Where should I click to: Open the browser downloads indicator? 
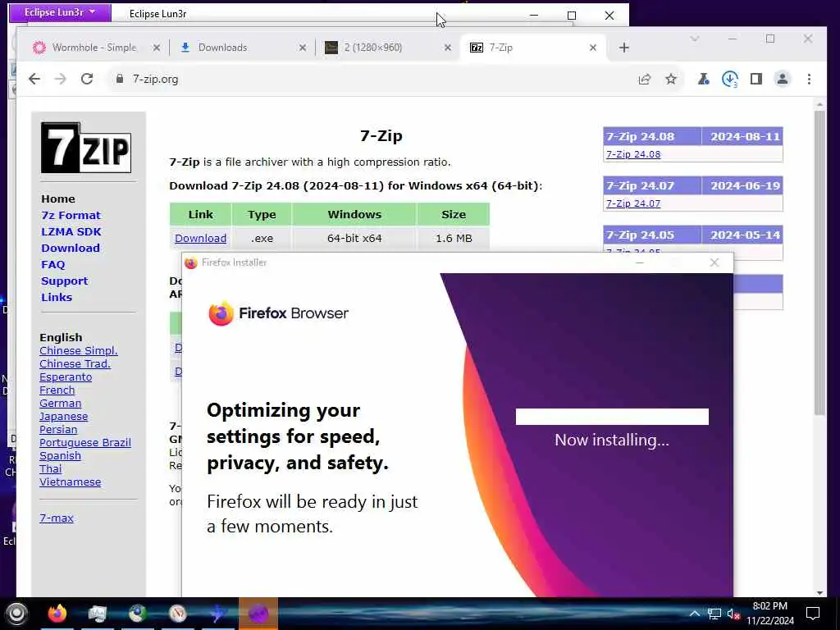729,80
